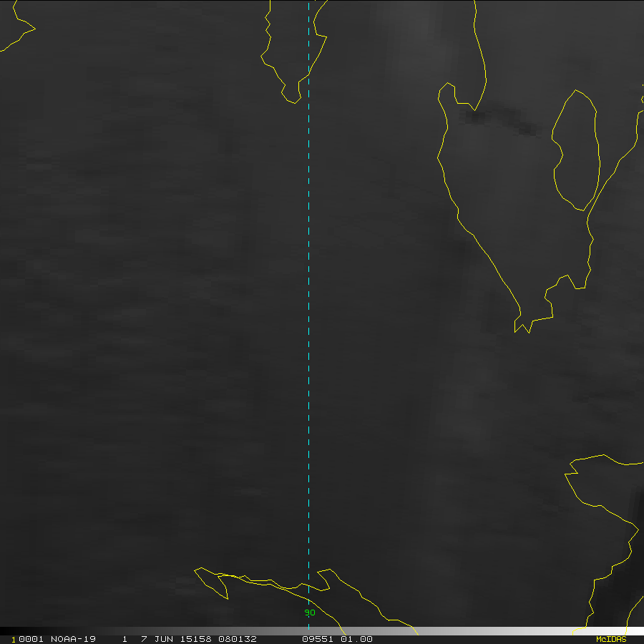
Task: Click the dashed vertical longitude line
Action: click(308, 286)
